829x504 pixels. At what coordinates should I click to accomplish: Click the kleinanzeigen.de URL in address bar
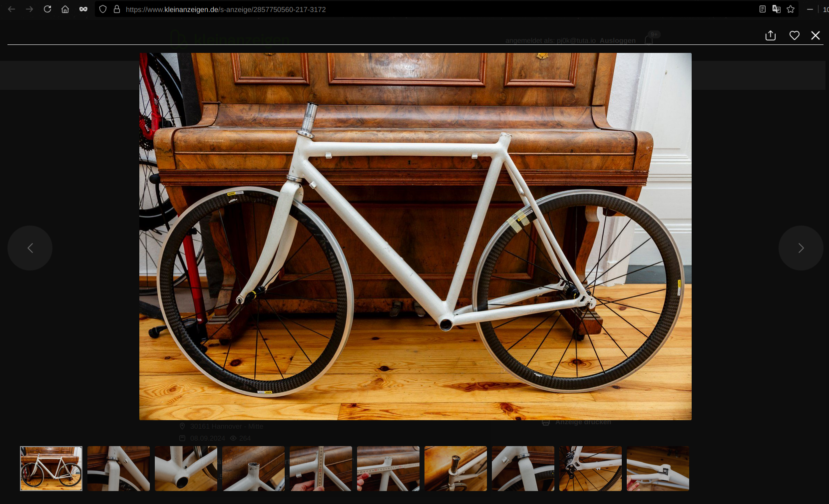tap(226, 9)
